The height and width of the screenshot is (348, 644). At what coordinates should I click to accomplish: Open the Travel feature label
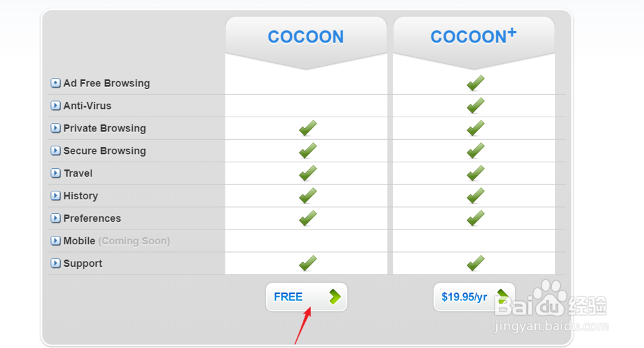[x=78, y=173]
